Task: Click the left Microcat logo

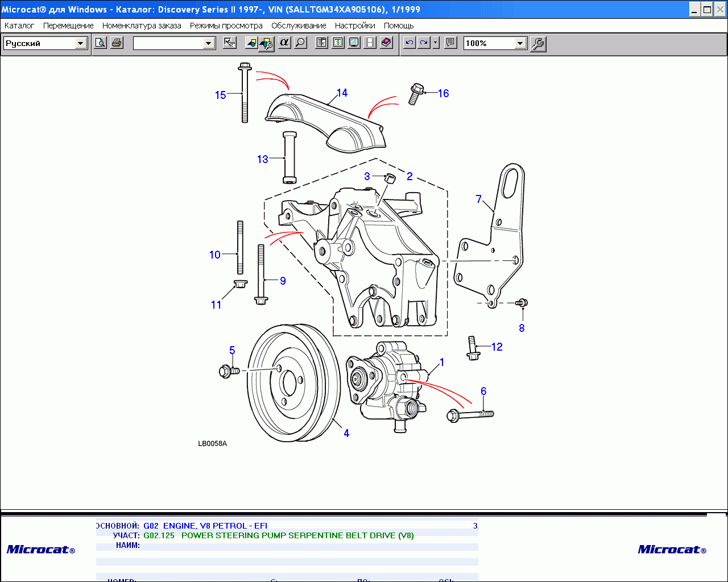Action: pos(41,549)
